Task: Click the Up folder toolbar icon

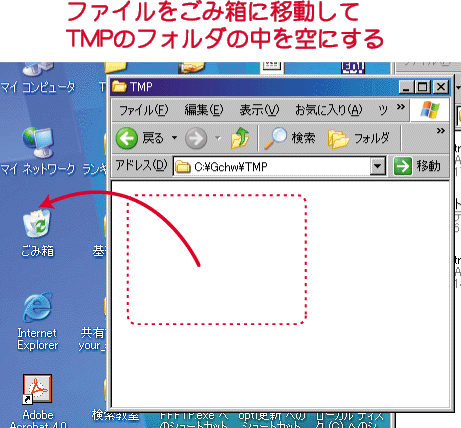Action: pyautogui.click(x=240, y=138)
